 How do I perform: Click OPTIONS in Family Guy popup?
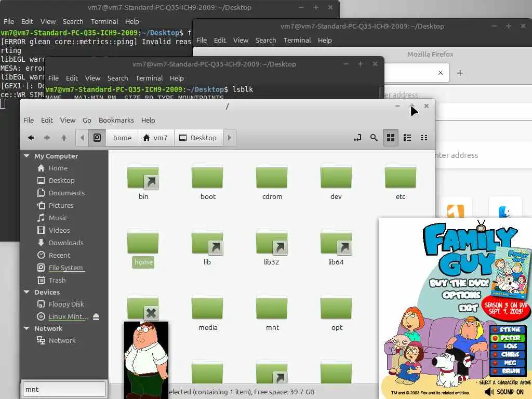coord(461,295)
